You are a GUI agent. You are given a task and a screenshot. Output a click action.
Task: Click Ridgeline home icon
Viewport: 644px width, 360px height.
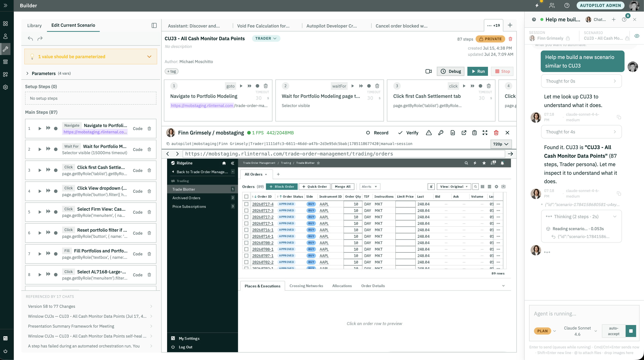coord(224,163)
